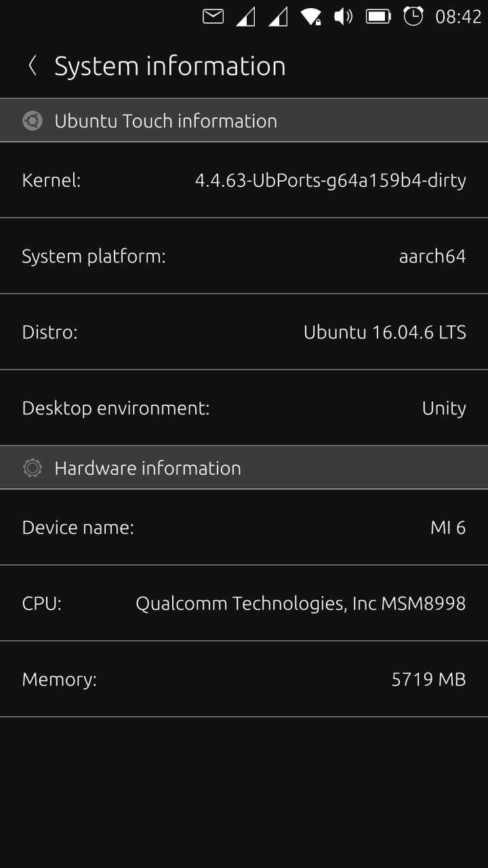Tap the battery status icon
The width and height of the screenshot is (488, 868).
tap(378, 16)
